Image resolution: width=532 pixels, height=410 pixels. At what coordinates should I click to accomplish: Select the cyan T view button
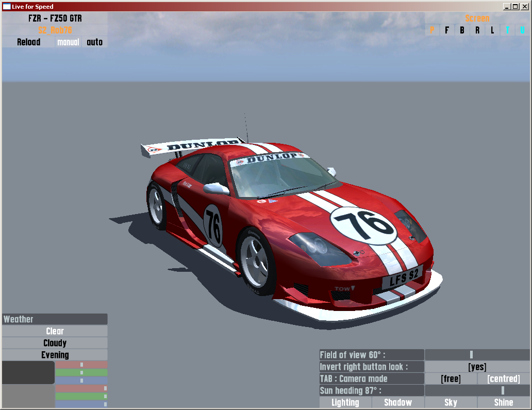pos(508,30)
